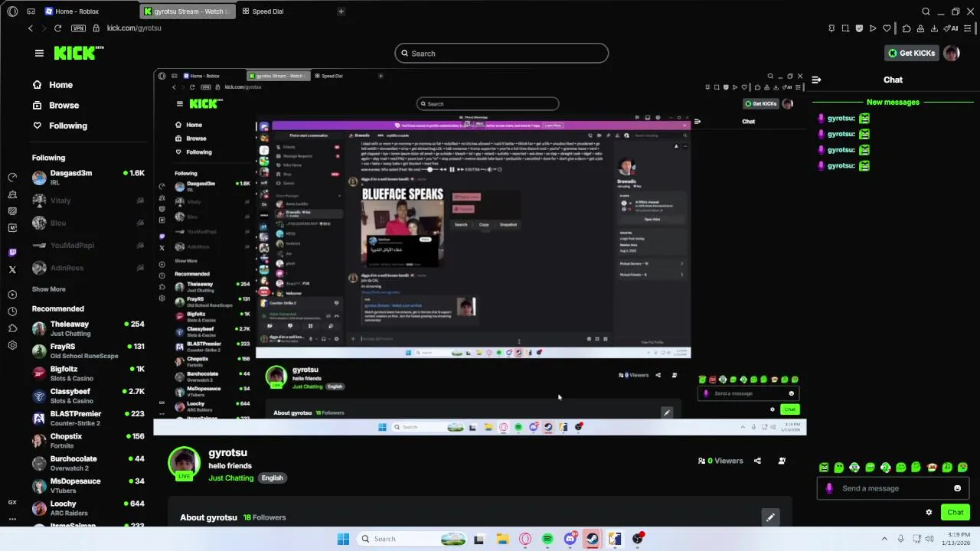Open the X icon in the Opera GX left sidebar

[12, 269]
